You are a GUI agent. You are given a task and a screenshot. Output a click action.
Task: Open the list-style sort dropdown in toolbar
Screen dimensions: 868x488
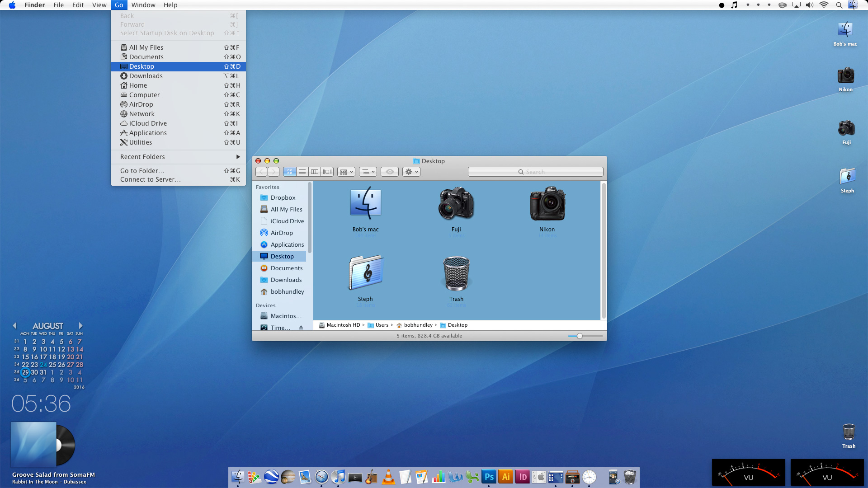368,172
